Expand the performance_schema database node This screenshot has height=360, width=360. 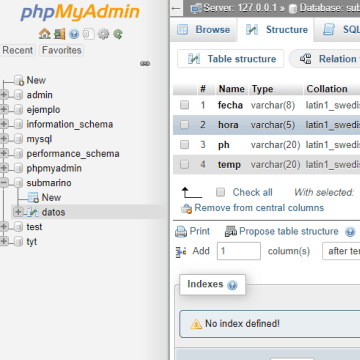point(4,153)
